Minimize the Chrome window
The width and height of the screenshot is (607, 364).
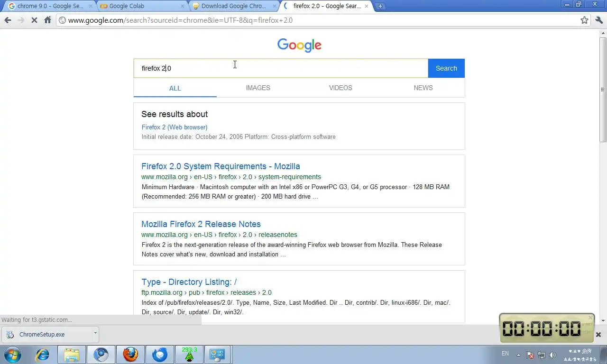pyautogui.click(x=567, y=4)
